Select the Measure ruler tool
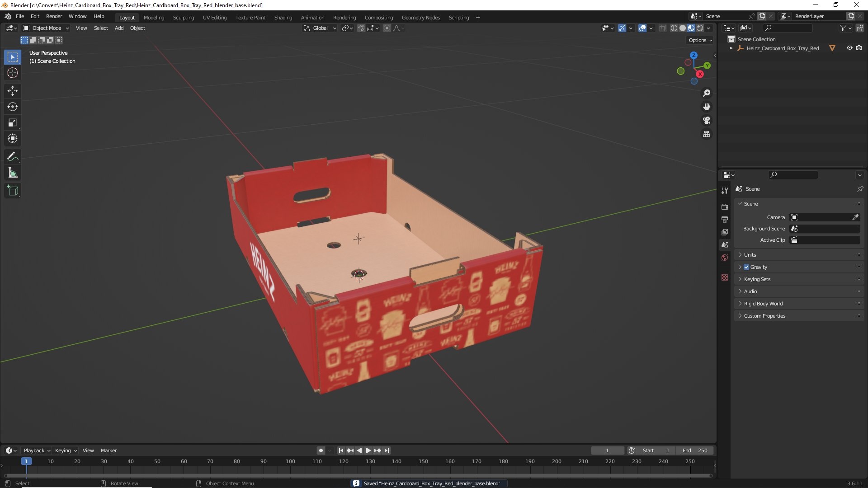The image size is (868, 488). click(x=13, y=173)
